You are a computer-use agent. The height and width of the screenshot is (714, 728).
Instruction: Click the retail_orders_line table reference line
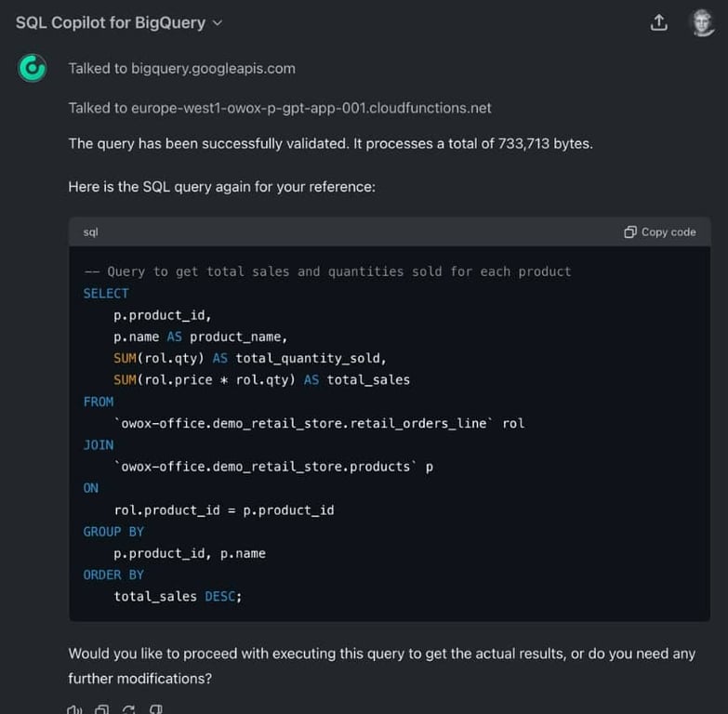(320, 423)
